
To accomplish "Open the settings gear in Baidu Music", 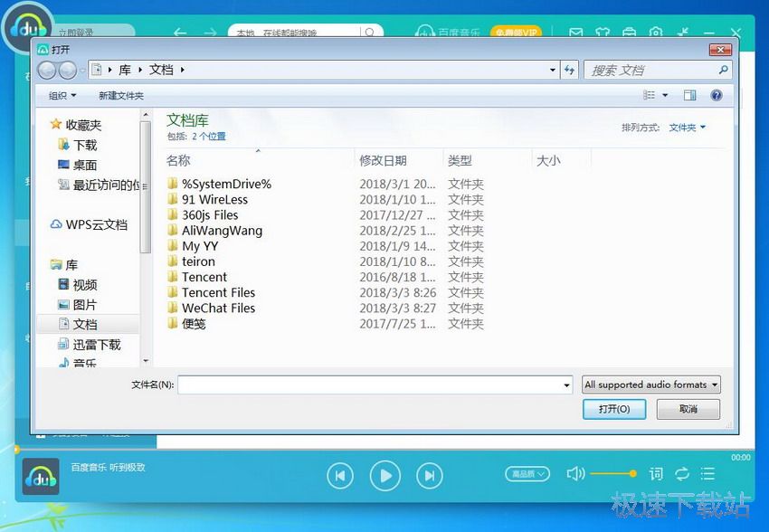I will click(656, 33).
